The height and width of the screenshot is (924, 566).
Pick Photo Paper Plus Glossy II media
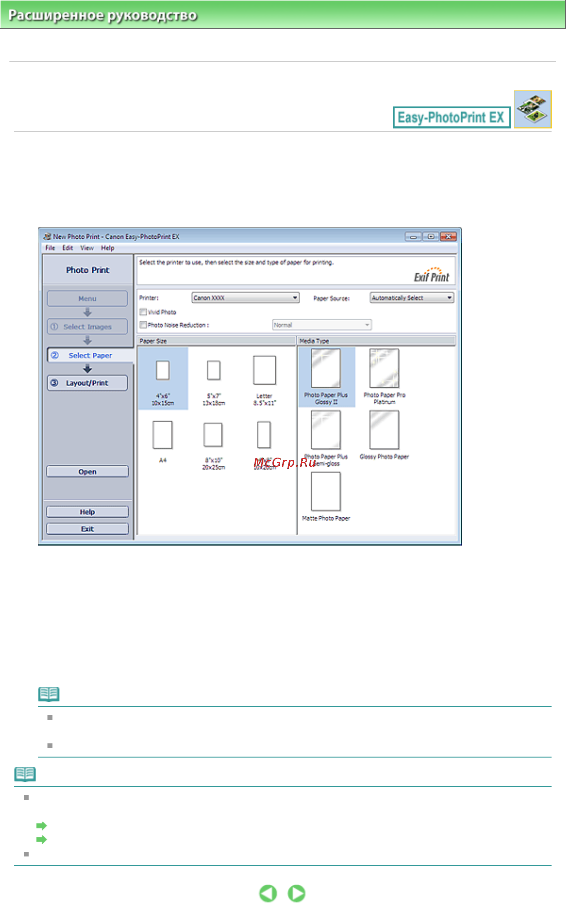pyautogui.click(x=327, y=377)
